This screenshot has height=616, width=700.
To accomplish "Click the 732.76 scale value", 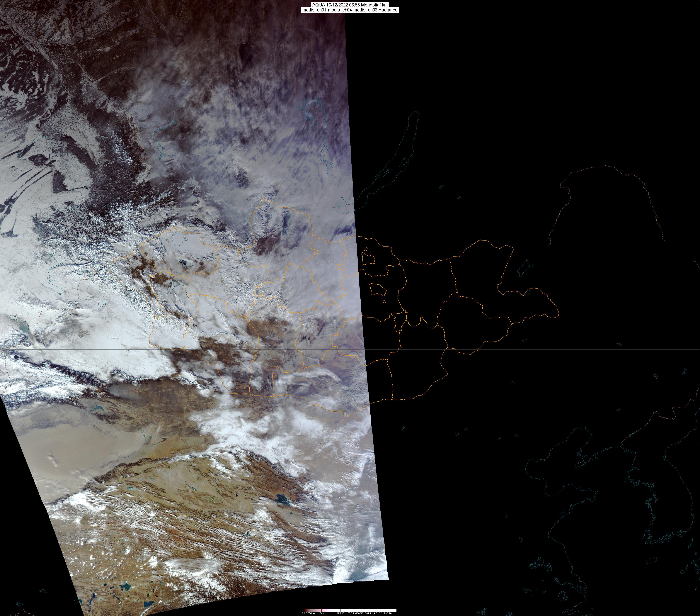I will 388,613.
